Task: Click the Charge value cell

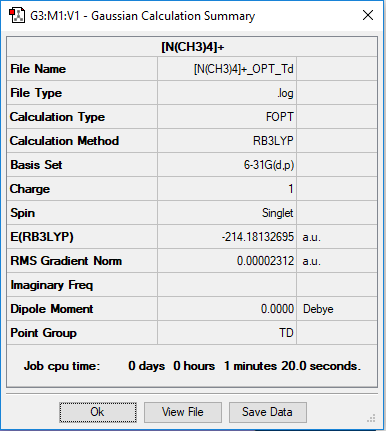Action: pyautogui.click(x=227, y=189)
